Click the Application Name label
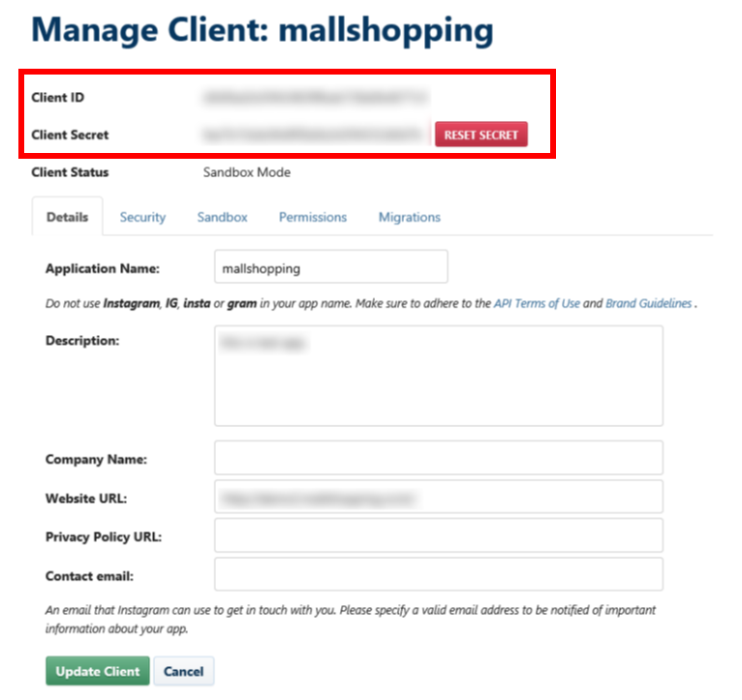 103,268
